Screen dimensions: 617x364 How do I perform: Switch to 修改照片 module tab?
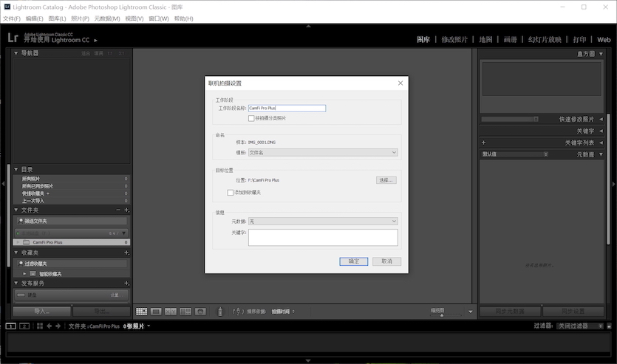tap(454, 39)
